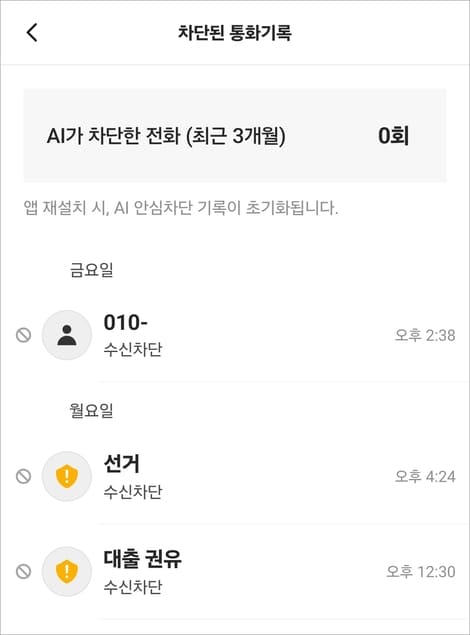The height and width of the screenshot is (635, 470).
Task: Tap the blocked icon beside 010- entry
Action: point(23,335)
